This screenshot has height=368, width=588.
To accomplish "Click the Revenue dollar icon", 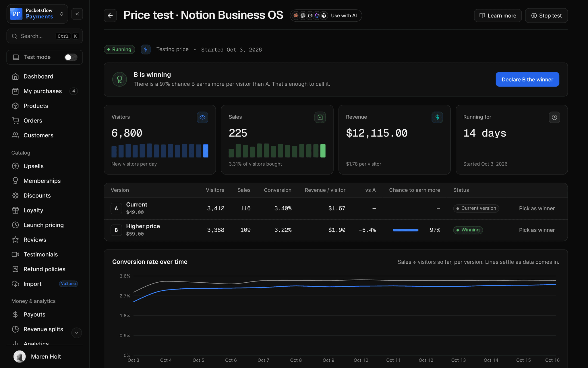I will (437, 117).
